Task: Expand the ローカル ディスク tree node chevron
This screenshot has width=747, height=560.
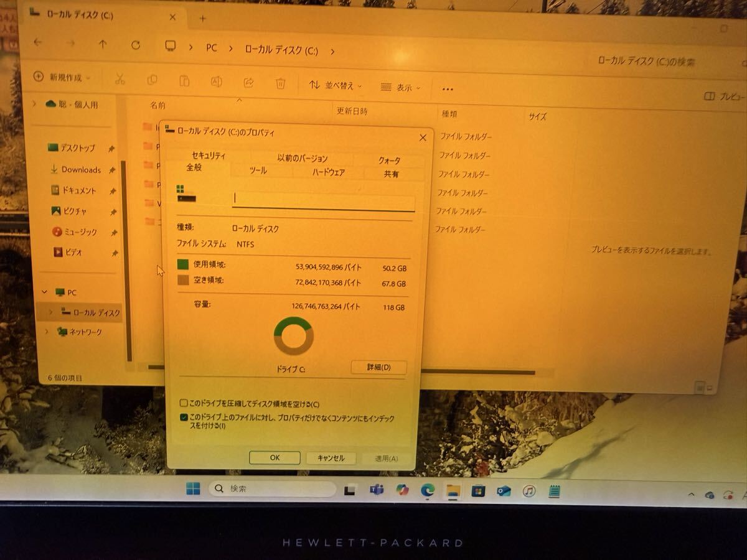Action: click(50, 311)
